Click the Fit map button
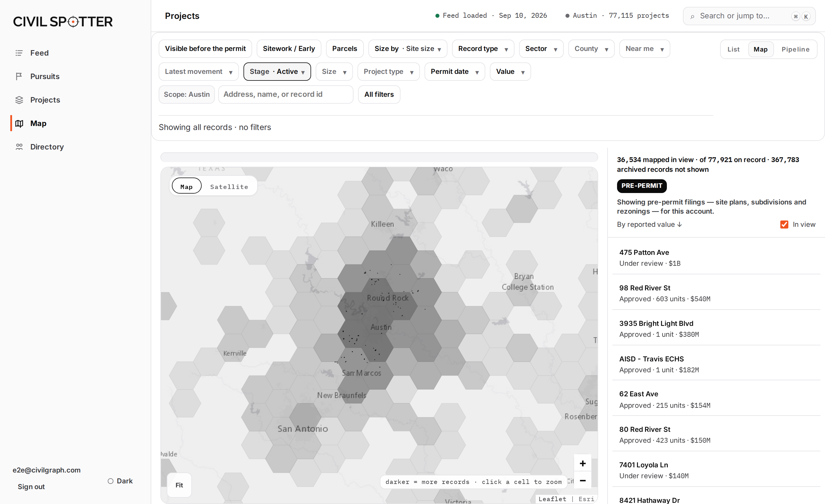Image resolution: width=825 pixels, height=504 pixels. (179, 485)
